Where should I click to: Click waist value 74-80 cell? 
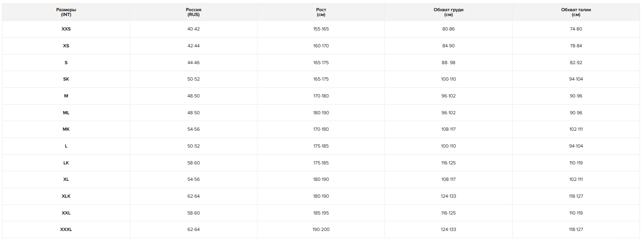576,29
